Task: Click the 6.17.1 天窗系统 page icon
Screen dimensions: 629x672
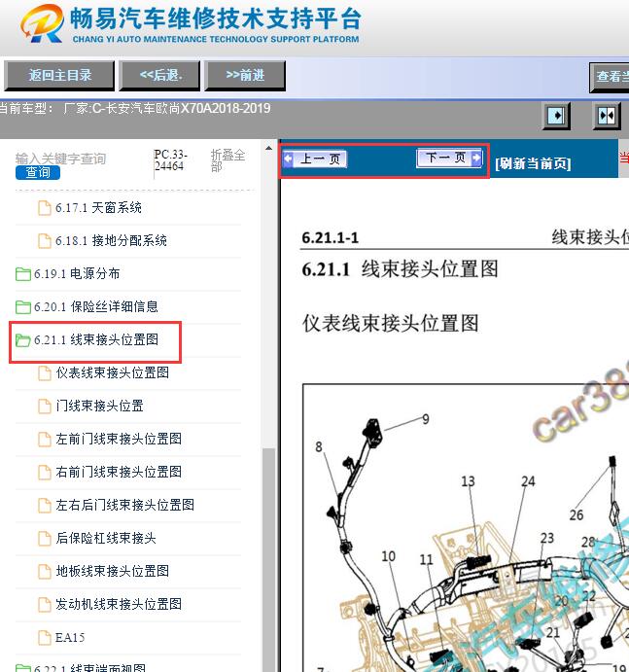Action: [x=45, y=208]
